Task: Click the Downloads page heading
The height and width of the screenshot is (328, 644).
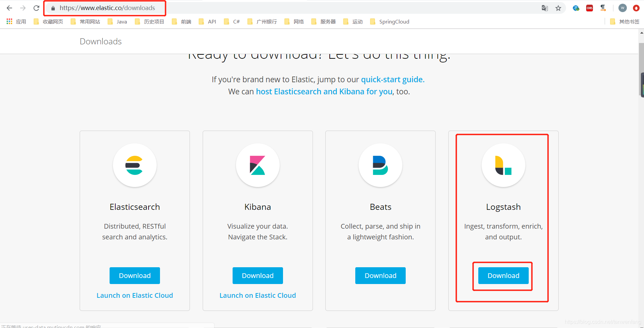Action: [x=100, y=41]
